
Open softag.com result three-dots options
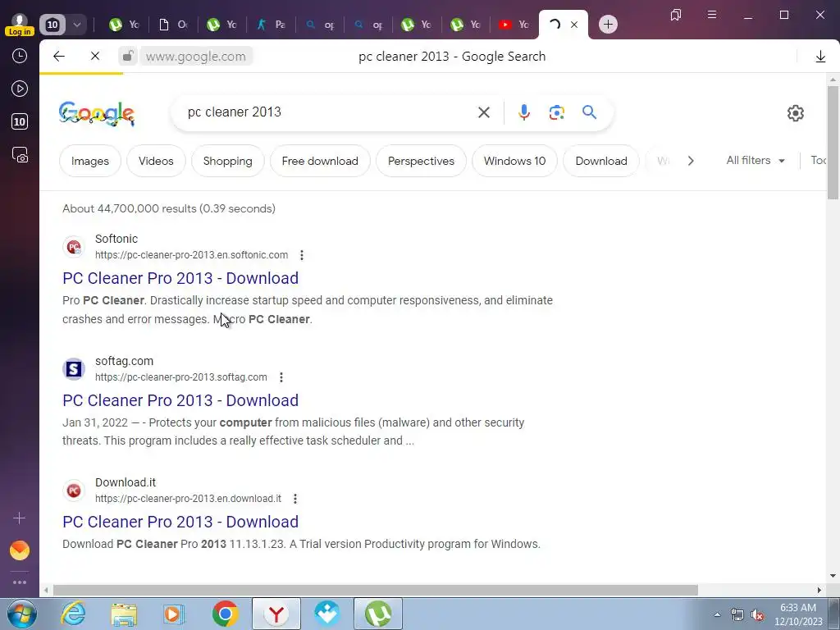(281, 377)
